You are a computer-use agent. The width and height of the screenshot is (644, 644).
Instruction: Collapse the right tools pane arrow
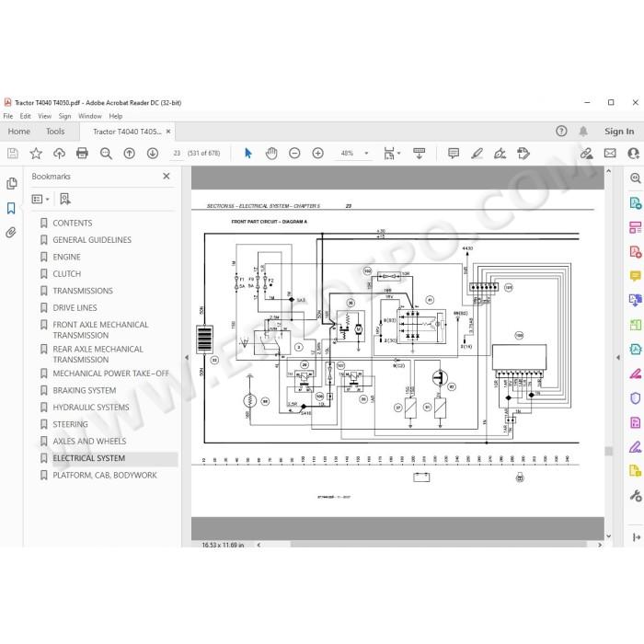[x=618, y=357]
